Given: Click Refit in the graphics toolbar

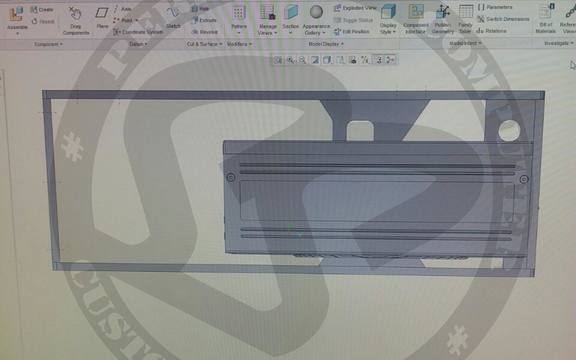Looking at the screenshot, I should click(x=278, y=60).
